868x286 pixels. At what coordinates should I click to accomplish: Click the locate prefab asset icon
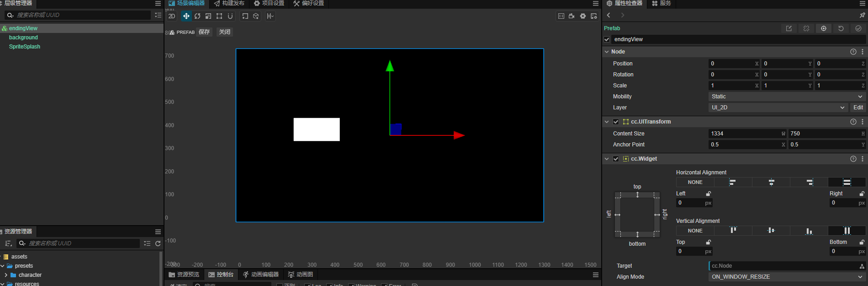pos(824,28)
